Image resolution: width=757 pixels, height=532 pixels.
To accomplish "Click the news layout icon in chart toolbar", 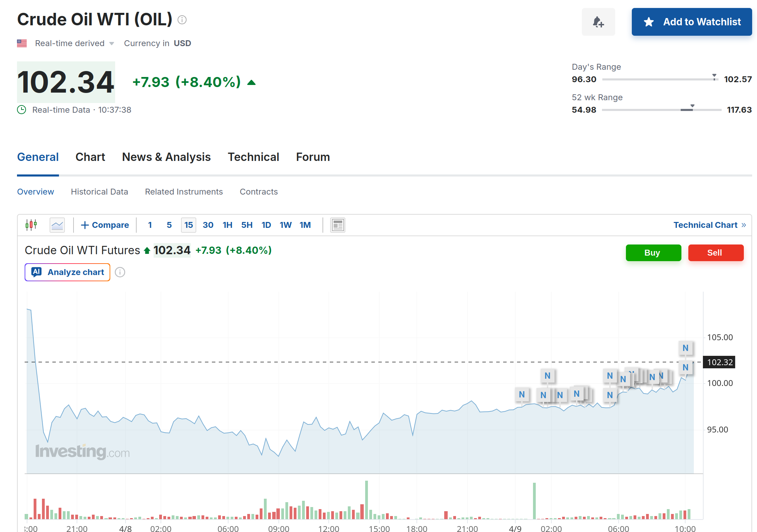I will point(337,225).
